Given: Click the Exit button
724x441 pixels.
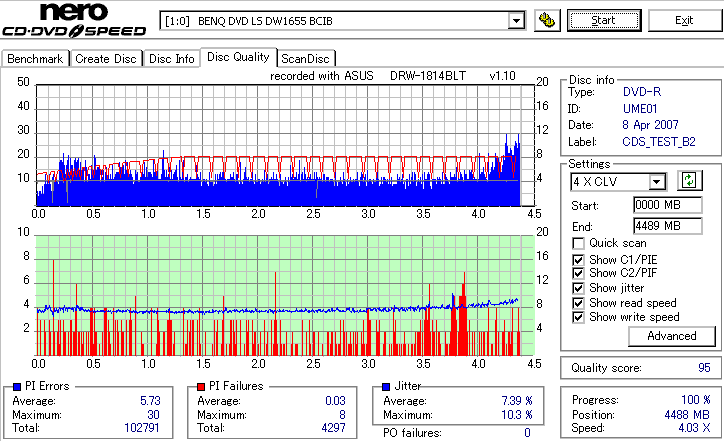Looking at the screenshot, I should [x=684, y=21].
